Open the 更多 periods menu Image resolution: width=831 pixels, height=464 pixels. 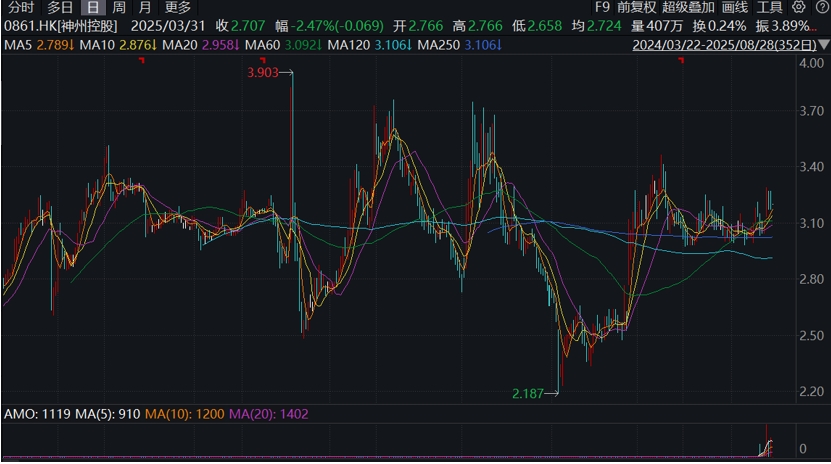tap(178, 7)
